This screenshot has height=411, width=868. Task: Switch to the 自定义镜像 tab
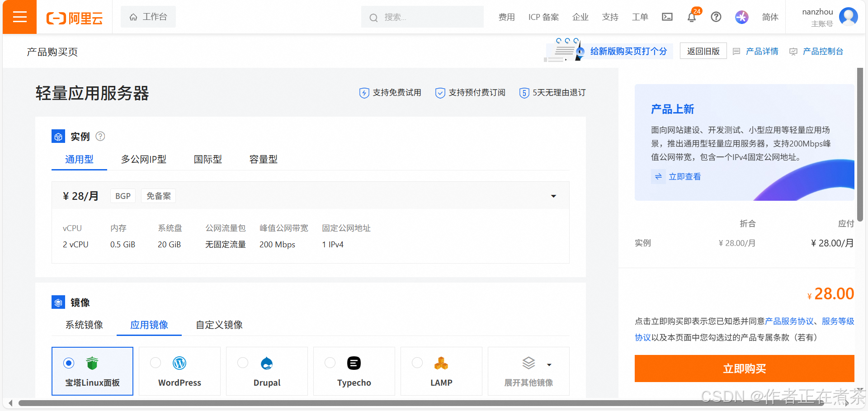[x=219, y=325]
